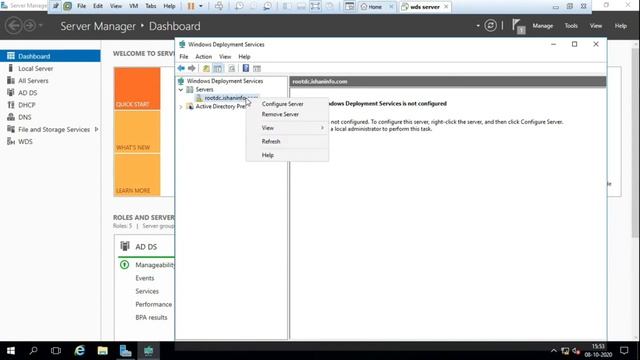Click the blue Back arrow in WDS toolbar
Screen dimensions: 640x360
pos(181,68)
